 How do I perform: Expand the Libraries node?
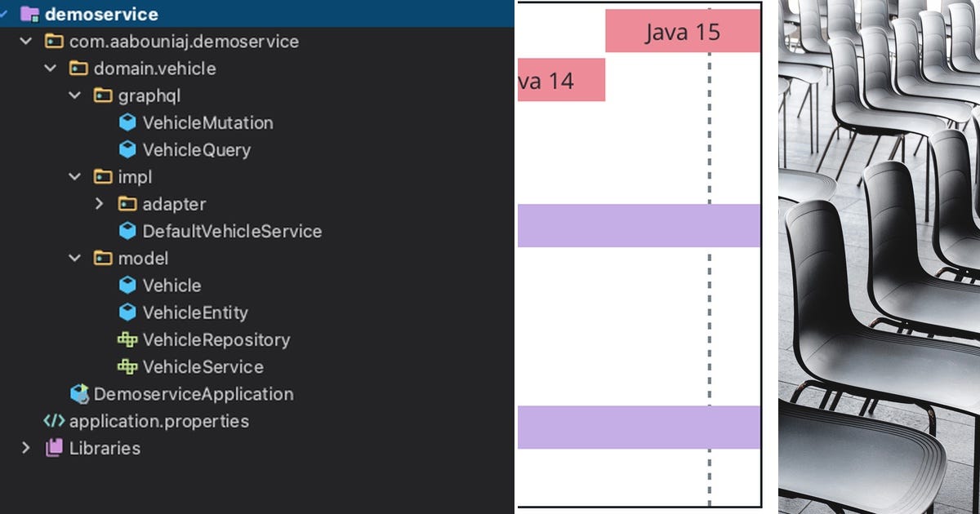click(24, 448)
